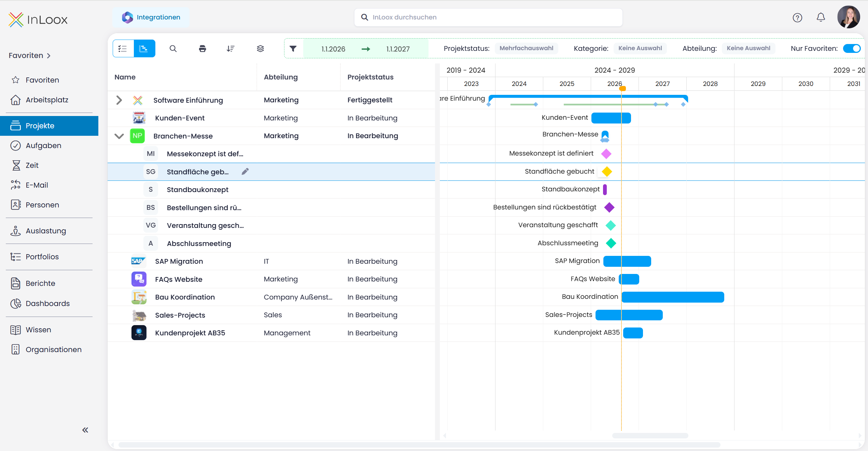868x451 pixels.
Task: Click the green NP Branchen-Messe badge
Action: [137, 136]
